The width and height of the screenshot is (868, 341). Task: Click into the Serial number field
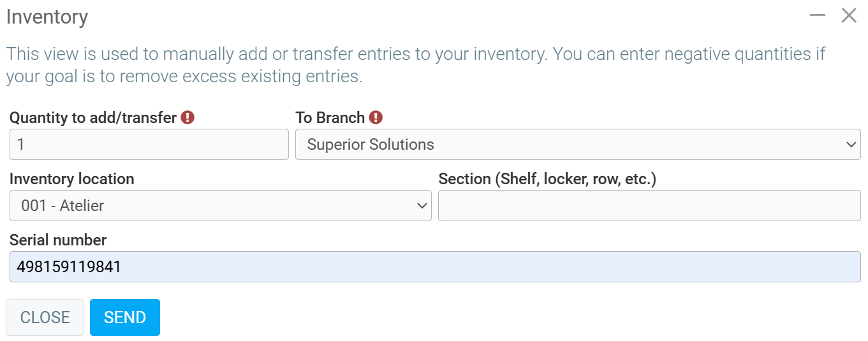pos(435,267)
